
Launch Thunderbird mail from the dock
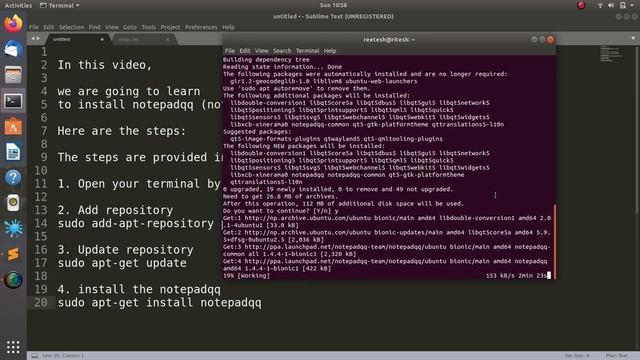(13, 49)
